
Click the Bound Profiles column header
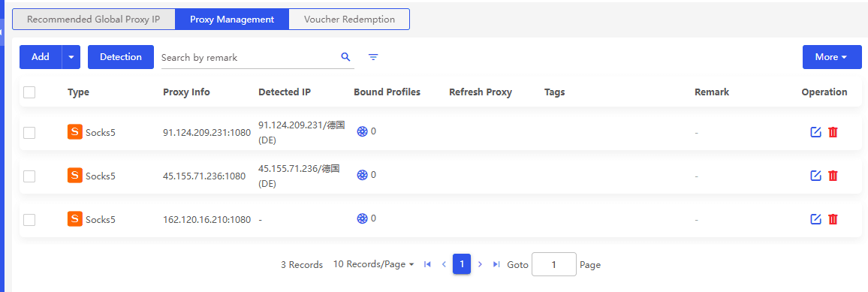[x=387, y=92]
